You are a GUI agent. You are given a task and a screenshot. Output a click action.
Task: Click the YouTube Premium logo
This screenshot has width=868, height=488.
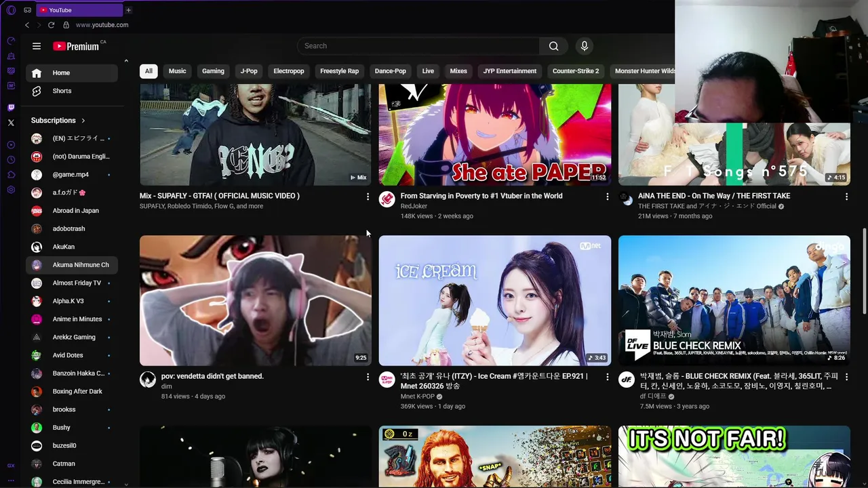(x=76, y=46)
